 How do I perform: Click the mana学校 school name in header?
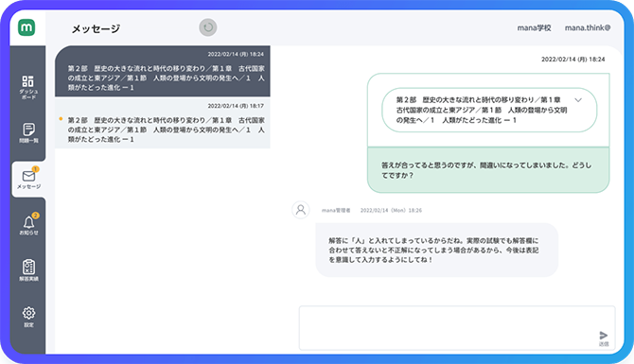point(534,27)
